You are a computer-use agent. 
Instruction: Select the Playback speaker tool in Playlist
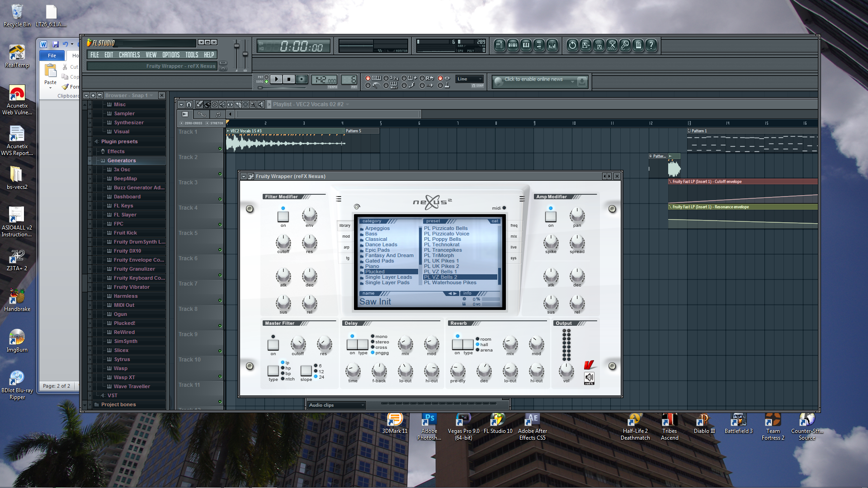(261, 104)
